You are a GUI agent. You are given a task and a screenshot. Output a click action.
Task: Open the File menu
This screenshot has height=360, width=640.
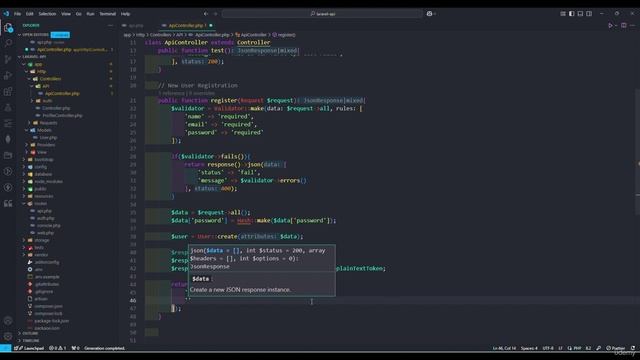[18, 13]
